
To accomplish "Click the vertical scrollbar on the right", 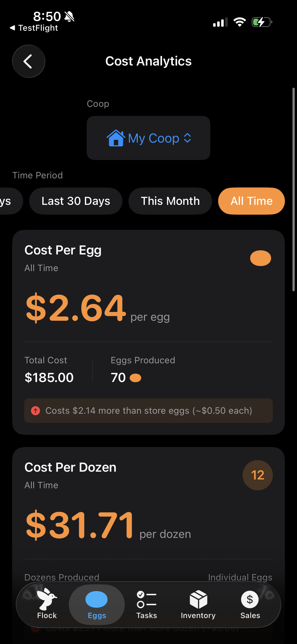I will pyautogui.click(x=293, y=189).
